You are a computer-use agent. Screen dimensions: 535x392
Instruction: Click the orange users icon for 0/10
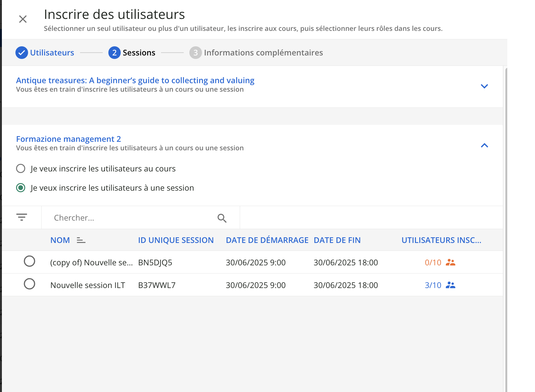click(450, 262)
